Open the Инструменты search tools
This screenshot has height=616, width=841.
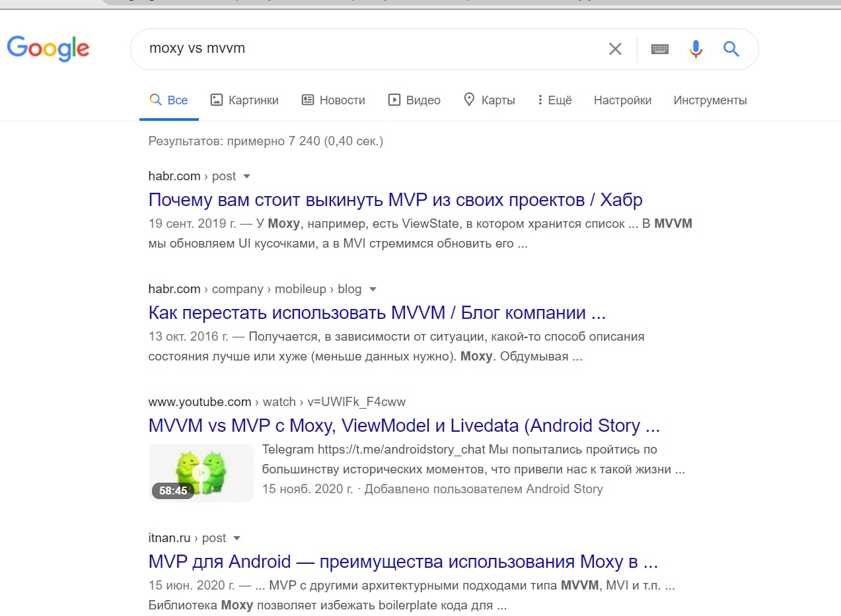(x=710, y=100)
